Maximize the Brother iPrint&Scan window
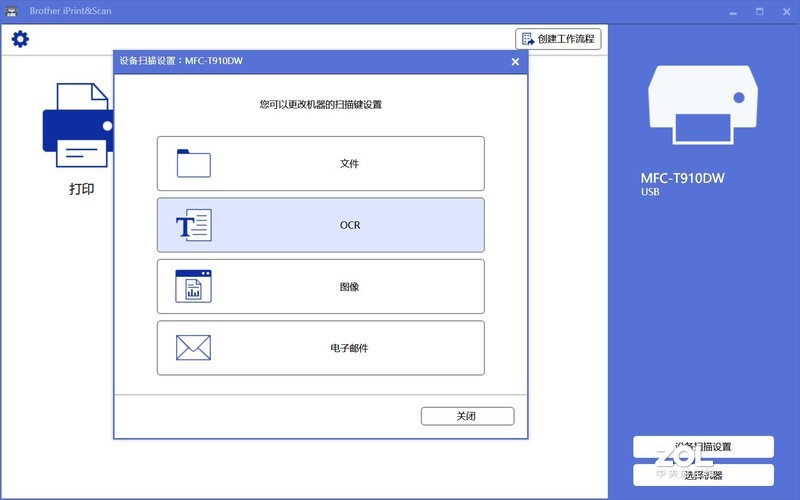 [x=760, y=11]
